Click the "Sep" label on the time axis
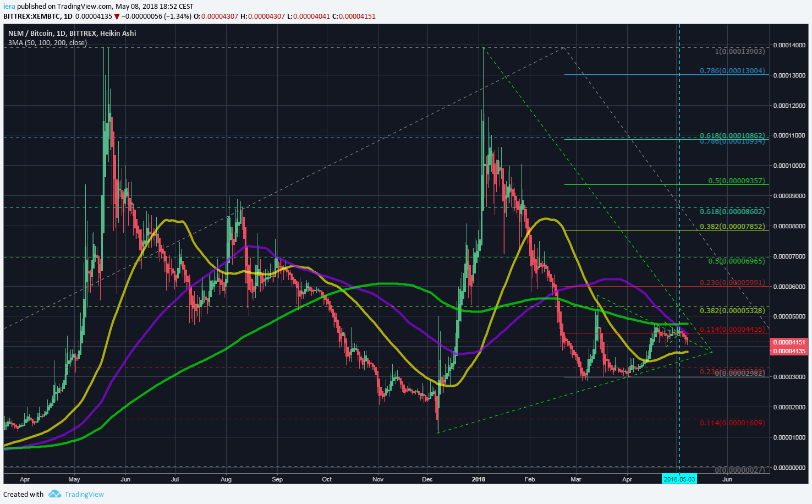The width and height of the screenshot is (812, 504). (277, 479)
